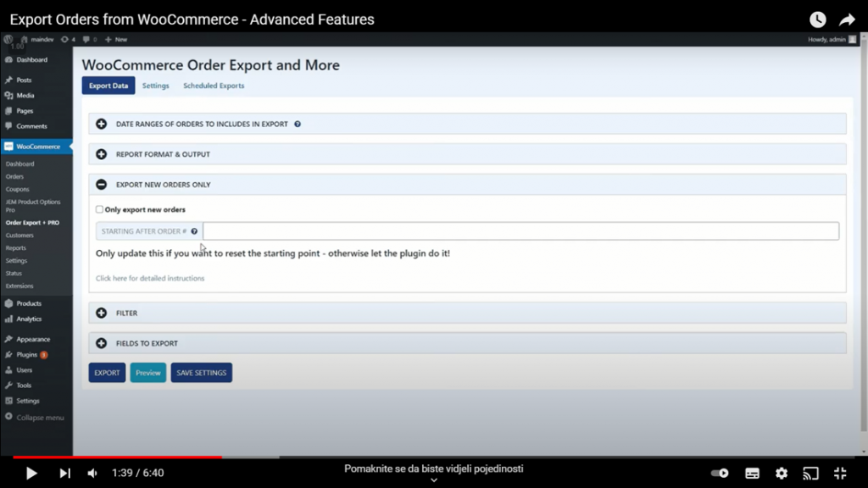Skip to the next video
This screenshot has height=488, width=868.
(64, 473)
